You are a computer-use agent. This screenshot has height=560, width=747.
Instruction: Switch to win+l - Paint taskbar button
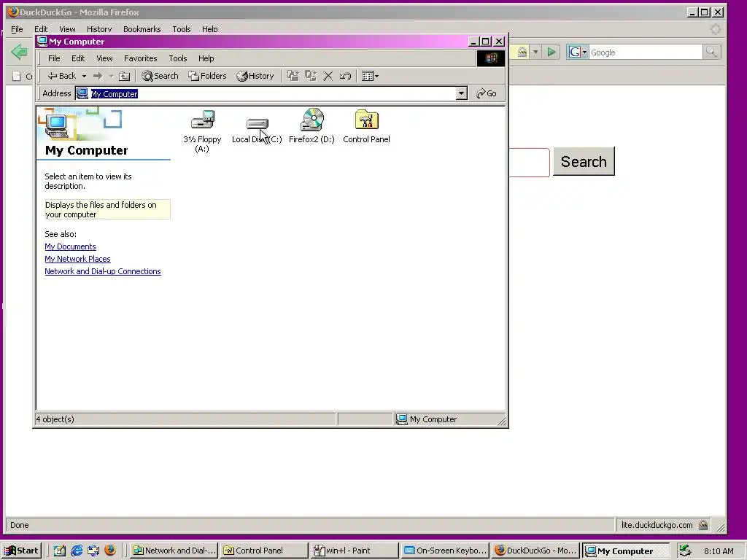point(355,551)
